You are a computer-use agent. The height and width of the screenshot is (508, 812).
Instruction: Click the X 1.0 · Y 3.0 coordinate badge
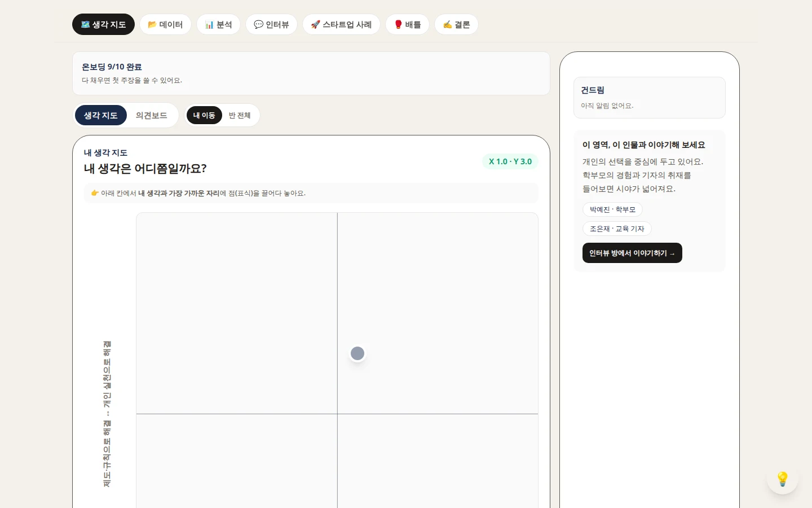[510, 161]
